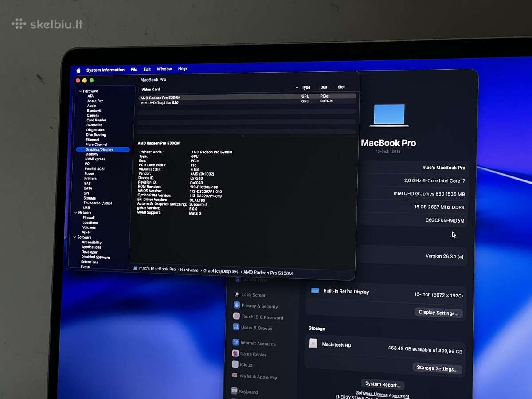The height and width of the screenshot is (399, 532).
Task: Click the Version 26.3.1 (a) text
Action: 444,256
